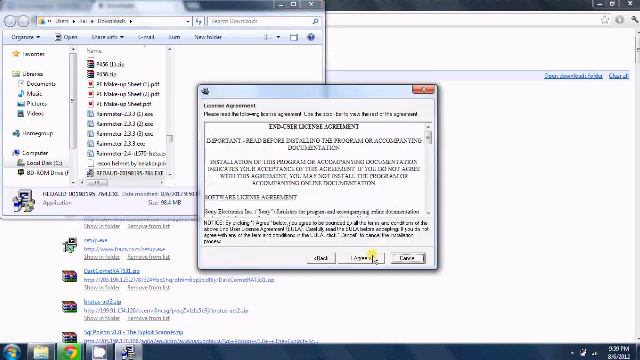Click the license text scroll down arrow
Screen dimensions: 640x360
pos(428,213)
